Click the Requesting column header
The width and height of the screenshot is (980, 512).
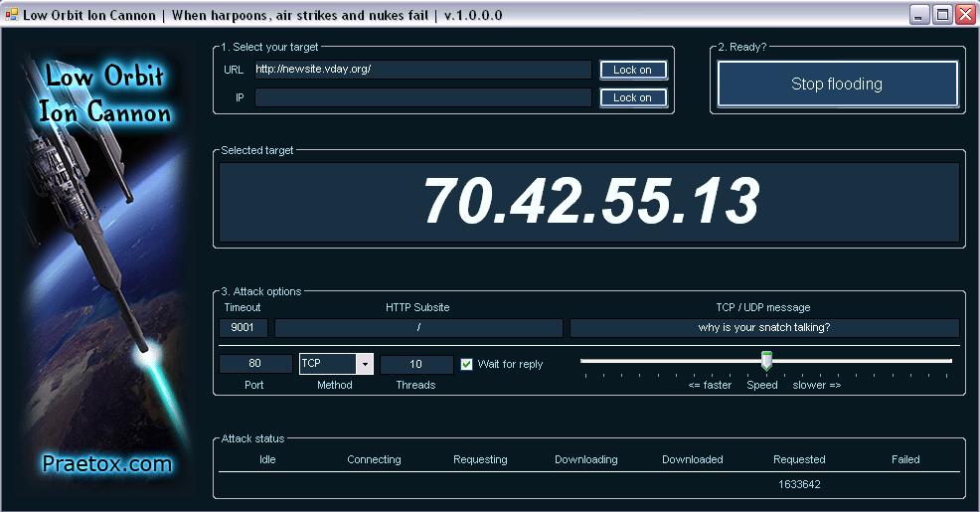[x=480, y=459]
